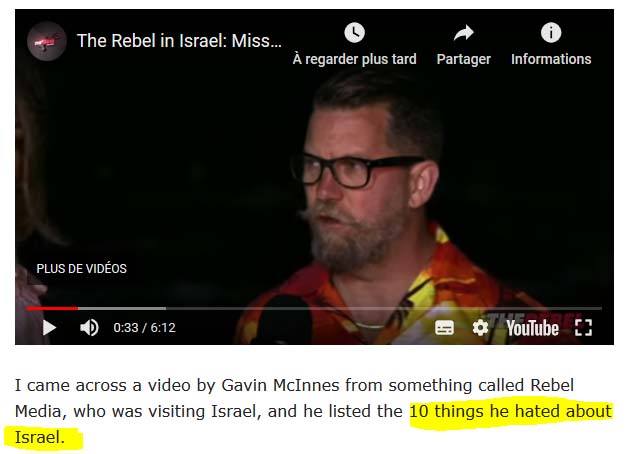Mute the video with the speaker icon

click(x=89, y=328)
